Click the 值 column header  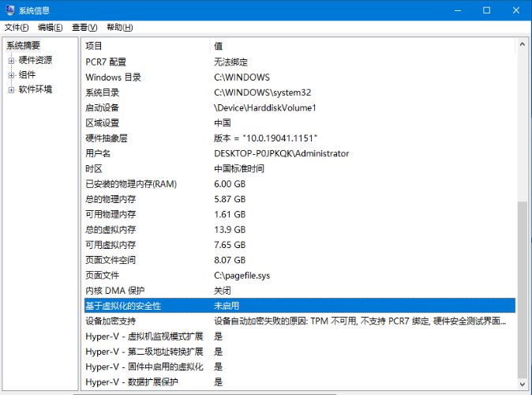[x=362, y=46]
